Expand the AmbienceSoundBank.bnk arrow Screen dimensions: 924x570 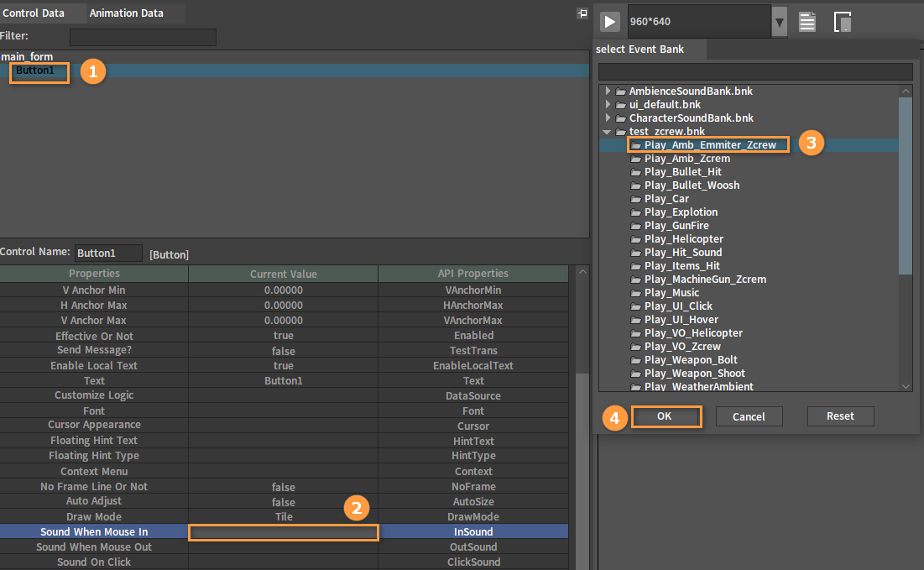coord(608,91)
